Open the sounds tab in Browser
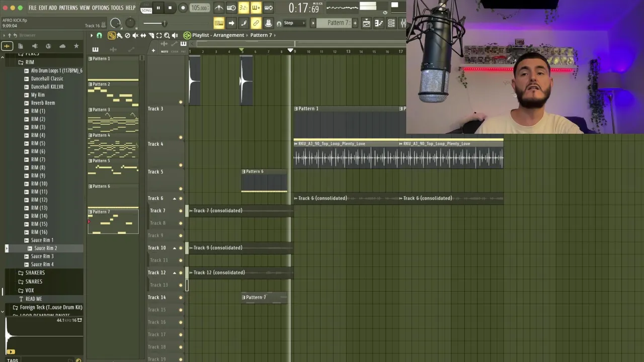The height and width of the screenshot is (362, 644). 7,46
